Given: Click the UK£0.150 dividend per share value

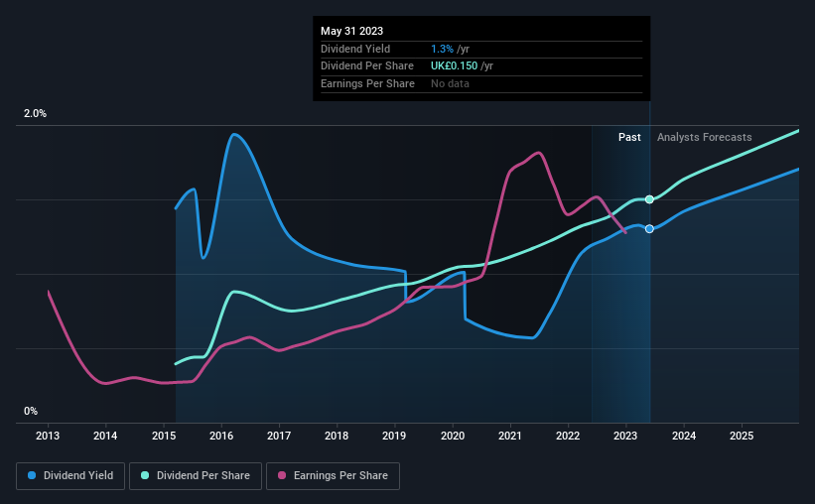Looking at the screenshot, I should 455,66.
